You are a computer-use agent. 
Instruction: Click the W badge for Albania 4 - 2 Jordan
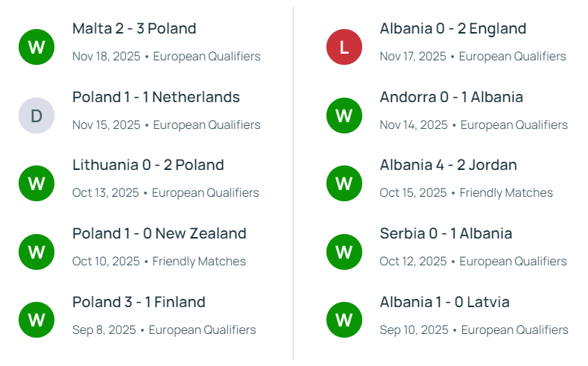coord(344,183)
